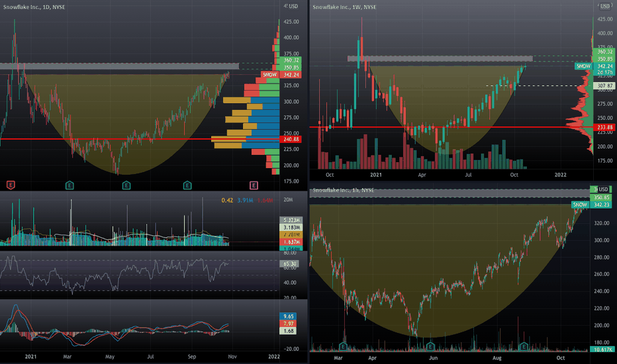Click the RSI value label 65.30
This screenshot has width=617, height=364.
[289, 264]
